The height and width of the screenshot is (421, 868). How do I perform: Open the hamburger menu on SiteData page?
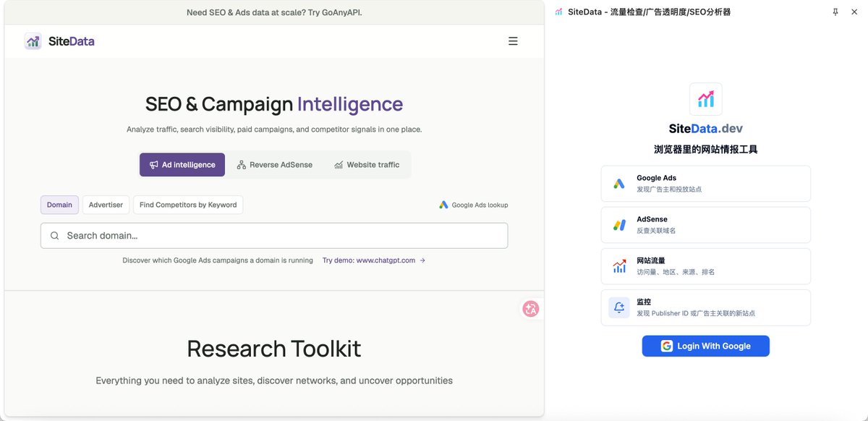[513, 41]
